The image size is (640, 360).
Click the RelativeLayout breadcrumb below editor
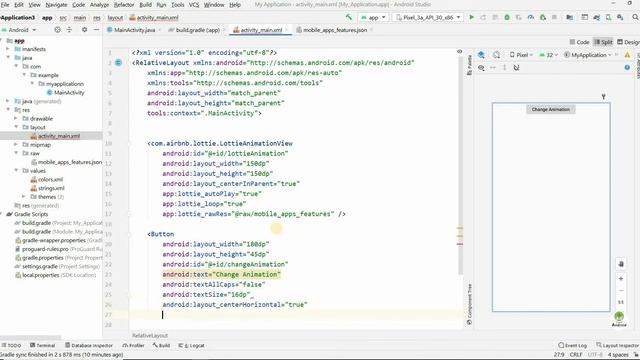150,336
